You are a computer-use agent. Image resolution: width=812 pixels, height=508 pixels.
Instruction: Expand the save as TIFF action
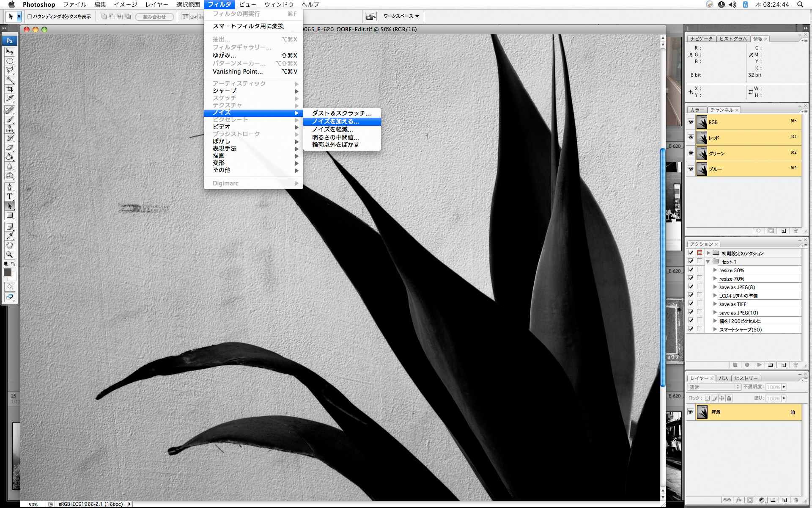715,304
